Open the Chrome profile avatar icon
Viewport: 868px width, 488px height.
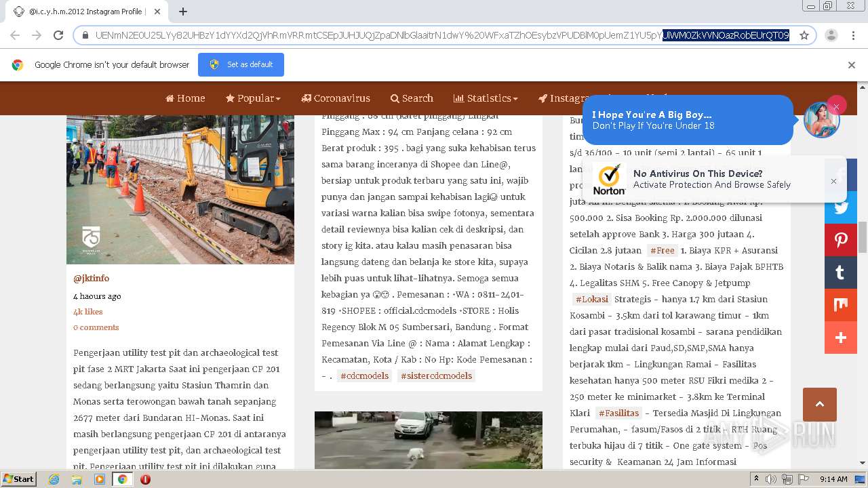831,35
